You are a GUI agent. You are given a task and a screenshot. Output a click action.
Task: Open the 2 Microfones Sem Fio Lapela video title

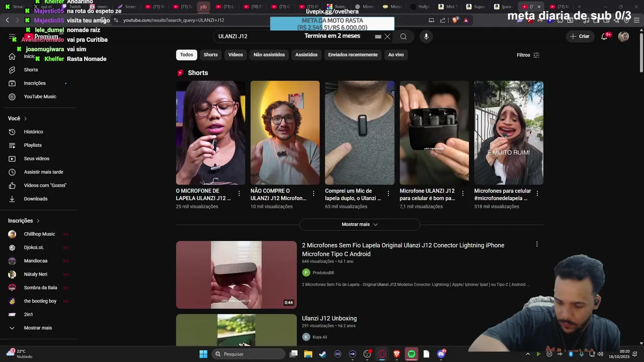[x=403, y=249]
